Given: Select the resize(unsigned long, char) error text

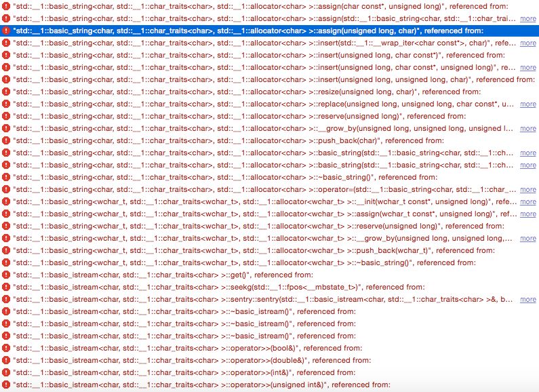Looking at the screenshot, I should coord(247,92).
